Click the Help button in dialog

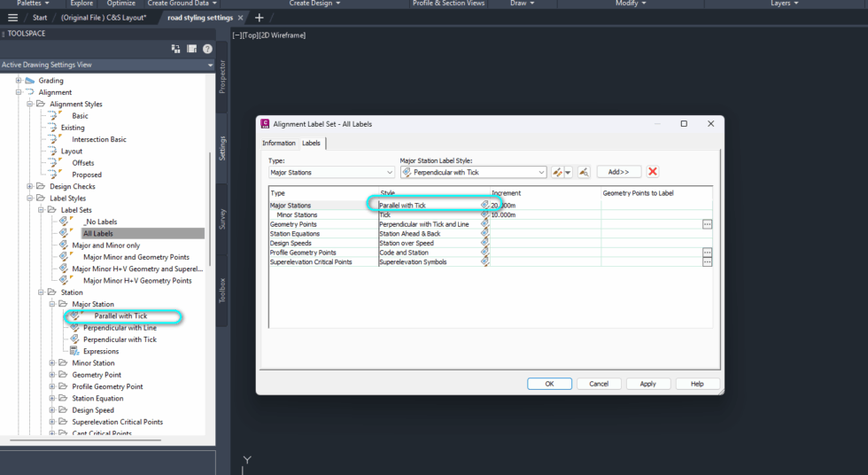(697, 384)
